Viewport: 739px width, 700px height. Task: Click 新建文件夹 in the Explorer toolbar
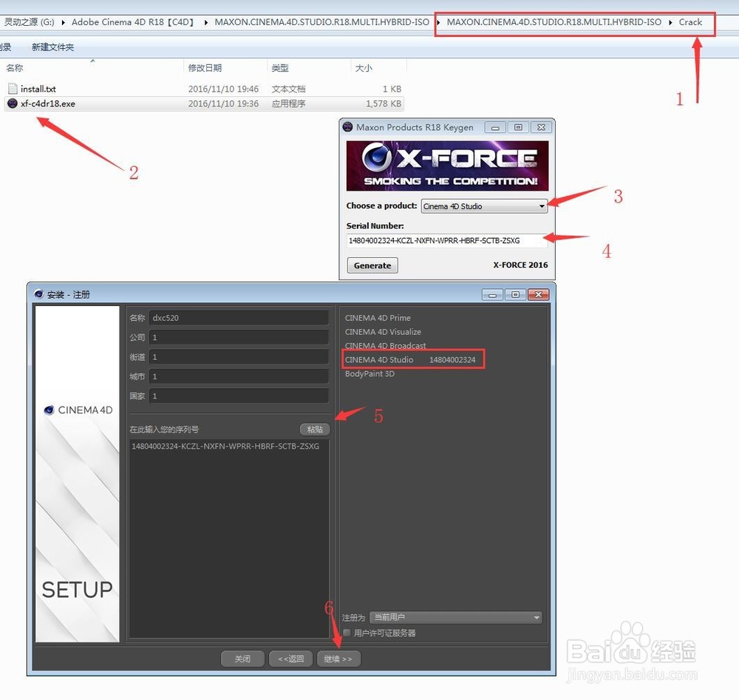pos(52,47)
